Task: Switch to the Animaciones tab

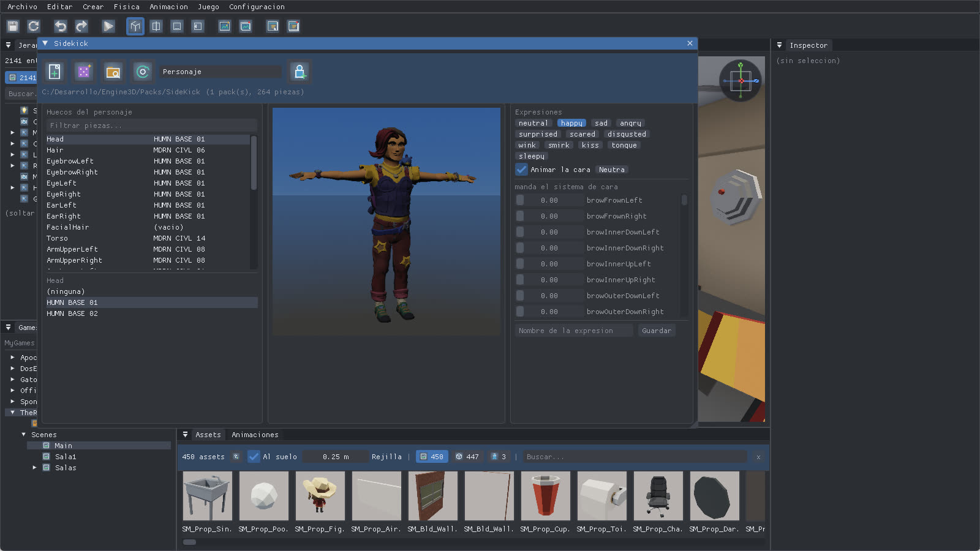Action: (x=255, y=435)
